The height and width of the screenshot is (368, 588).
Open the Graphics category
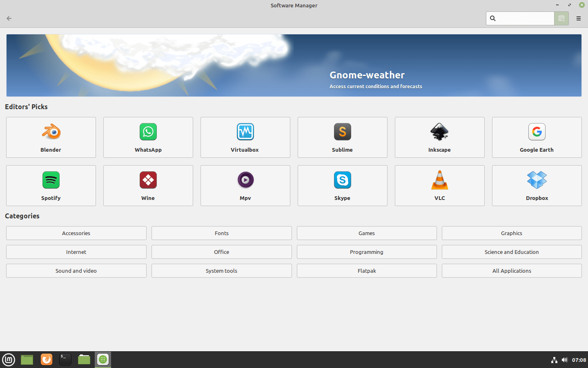click(x=512, y=233)
